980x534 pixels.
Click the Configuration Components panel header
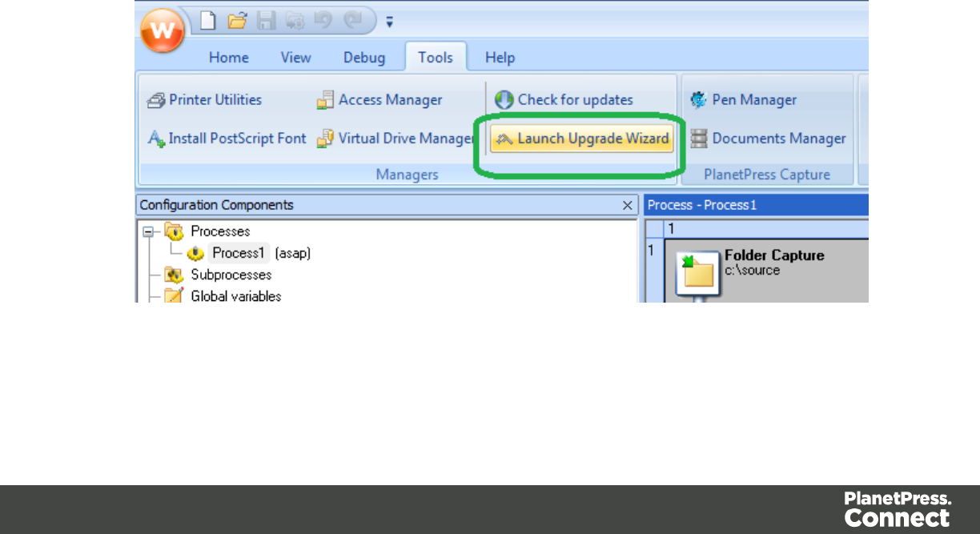(x=387, y=205)
